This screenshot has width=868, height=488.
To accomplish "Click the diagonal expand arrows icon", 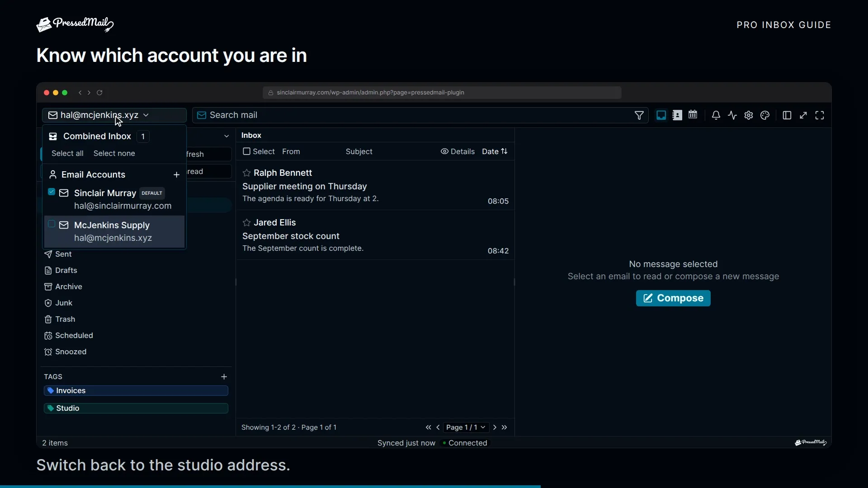I will point(803,116).
